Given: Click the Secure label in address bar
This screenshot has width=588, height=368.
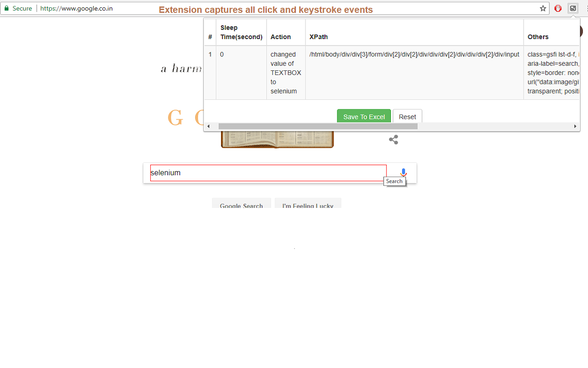Looking at the screenshot, I should click(x=23, y=8).
